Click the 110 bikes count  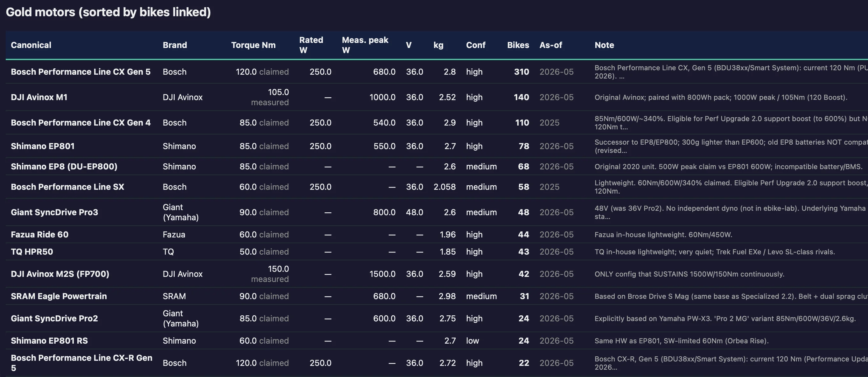522,122
